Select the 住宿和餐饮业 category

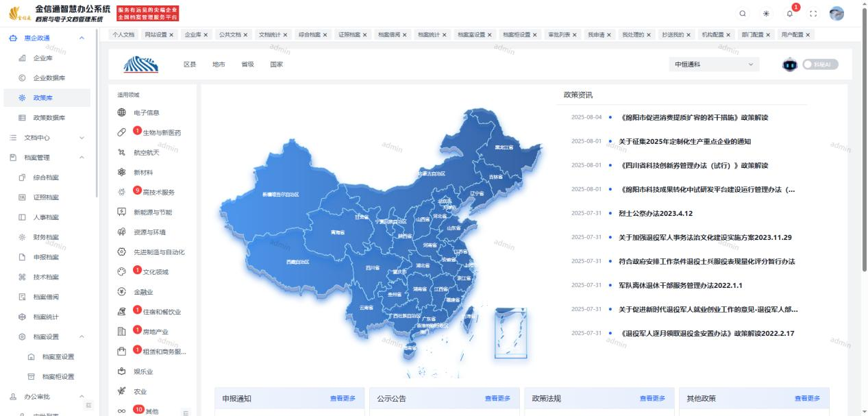coord(149,311)
